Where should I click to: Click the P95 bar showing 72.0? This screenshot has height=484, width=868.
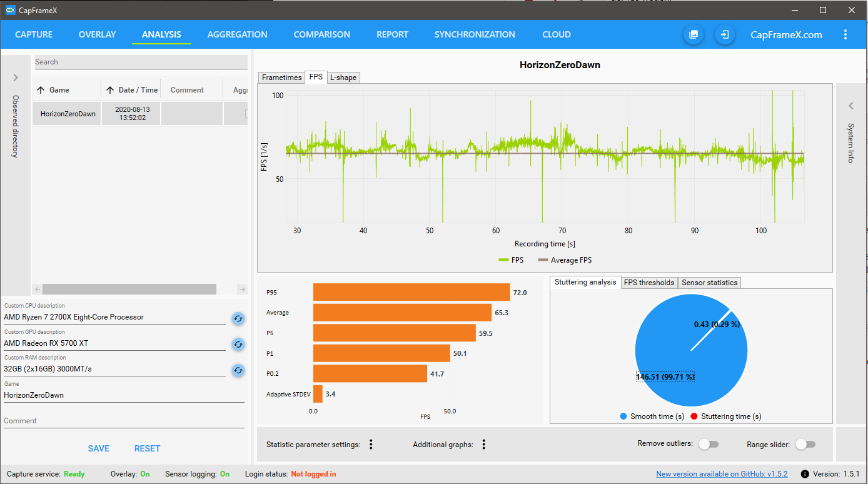click(411, 292)
